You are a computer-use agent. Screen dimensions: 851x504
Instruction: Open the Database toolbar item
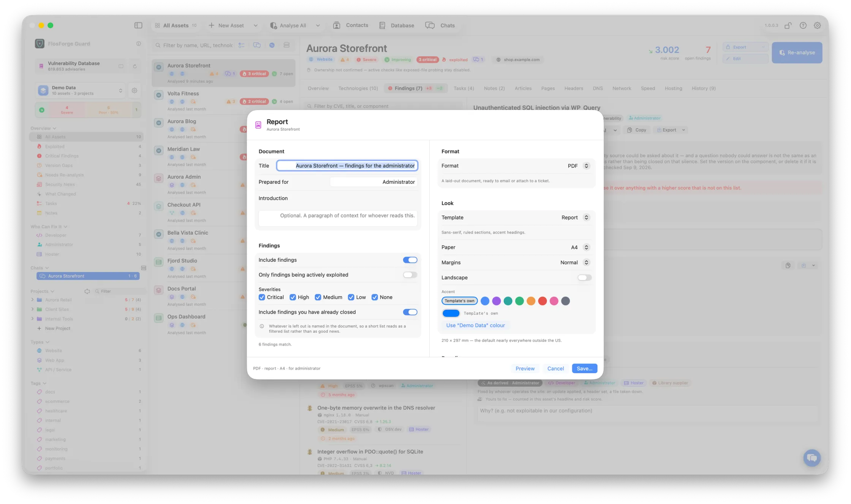[x=397, y=25]
